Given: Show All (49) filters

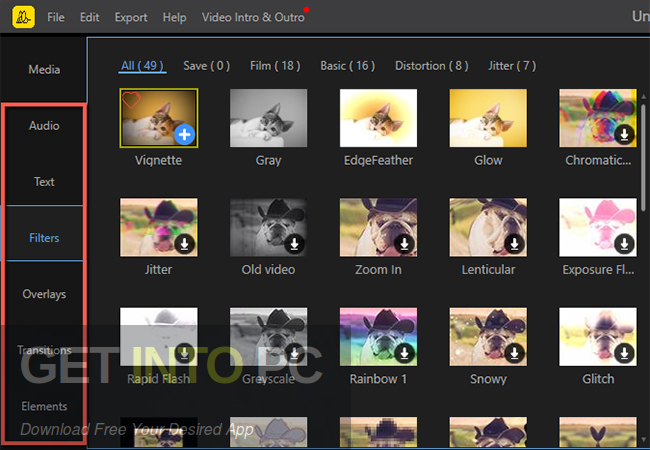Looking at the screenshot, I should [142, 66].
